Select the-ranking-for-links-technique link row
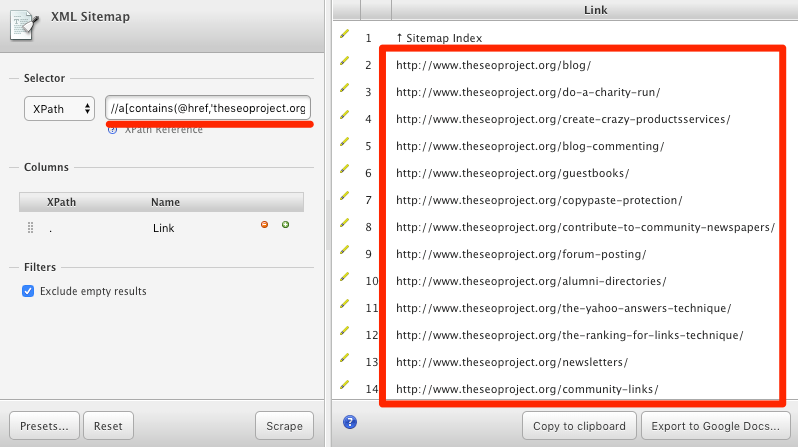The height and width of the screenshot is (447, 798). click(x=569, y=335)
